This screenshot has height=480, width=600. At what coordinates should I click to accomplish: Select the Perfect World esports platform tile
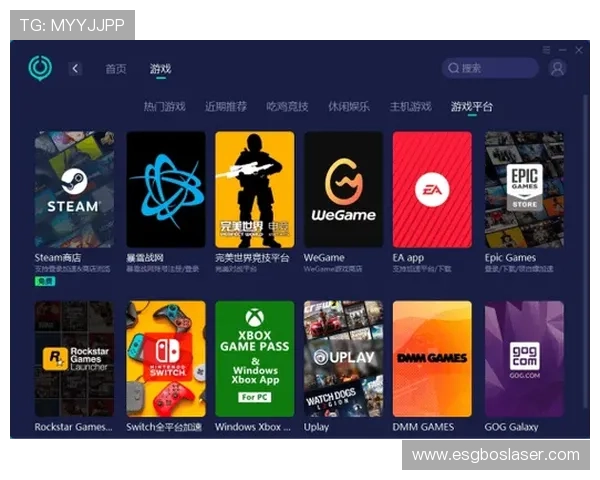pos(255,189)
